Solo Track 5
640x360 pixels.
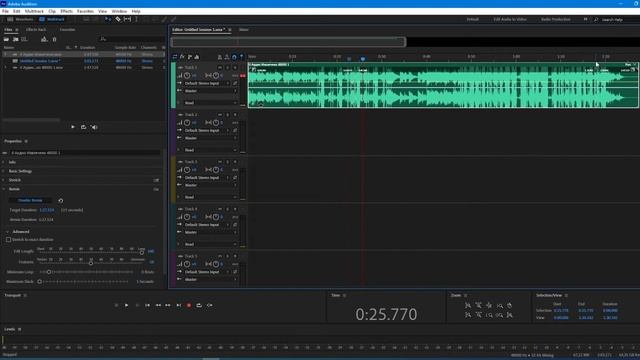[227, 256]
